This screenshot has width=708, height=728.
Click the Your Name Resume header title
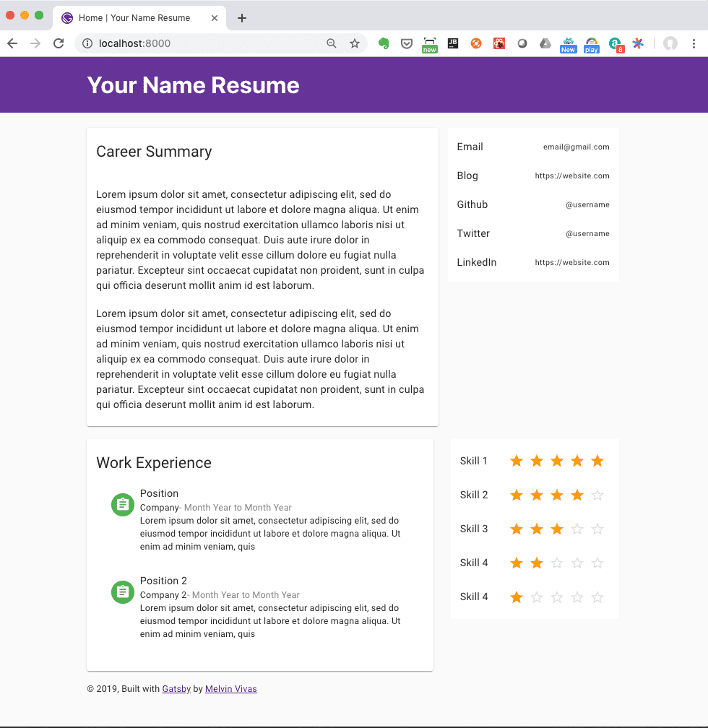(x=194, y=85)
